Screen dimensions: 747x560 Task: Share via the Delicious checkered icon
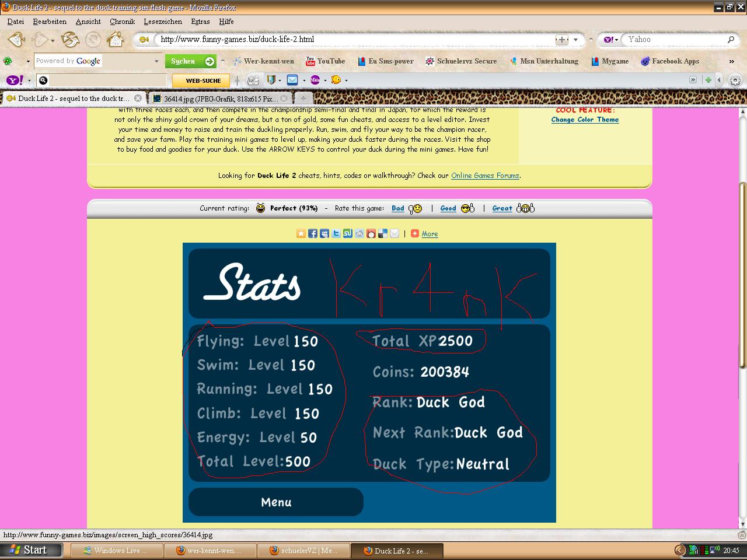(383, 233)
